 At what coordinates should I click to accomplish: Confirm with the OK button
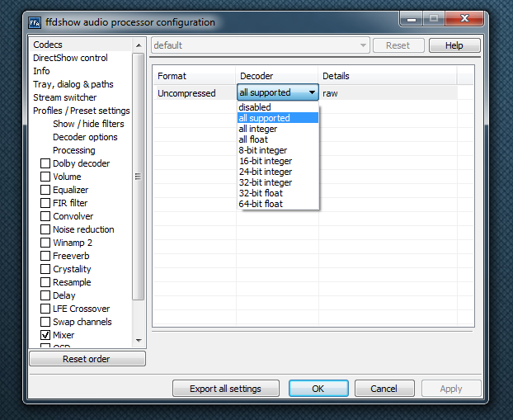pyautogui.click(x=318, y=389)
